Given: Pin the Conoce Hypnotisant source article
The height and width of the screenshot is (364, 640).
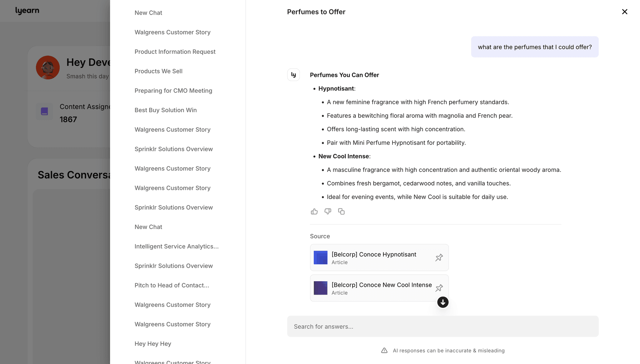Looking at the screenshot, I should 439,257.
